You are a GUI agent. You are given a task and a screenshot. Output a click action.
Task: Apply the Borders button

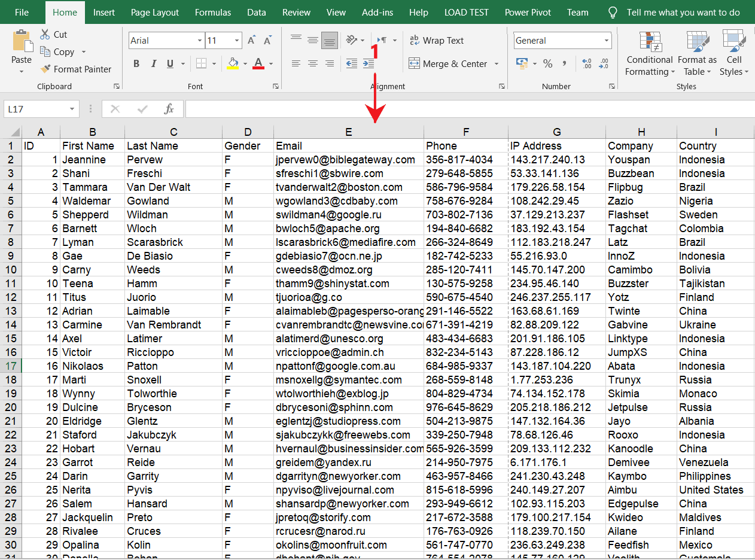pyautogui.click(x=201, y=63)
